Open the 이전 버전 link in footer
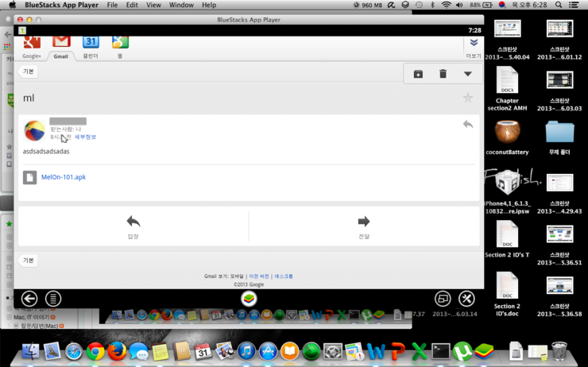The width and height of the screenshot is (588, 367). pos(259,276)
